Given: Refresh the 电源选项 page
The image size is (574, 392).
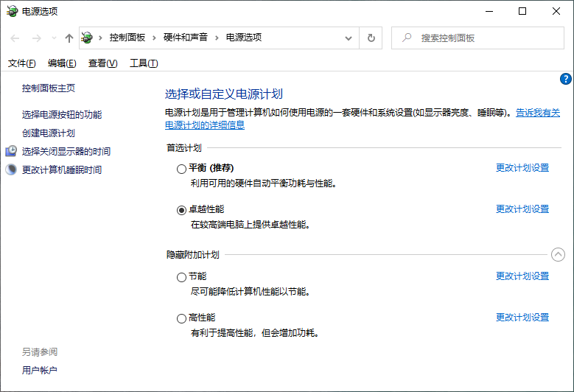Looking at the screenshot, I should tap(371, 38).
